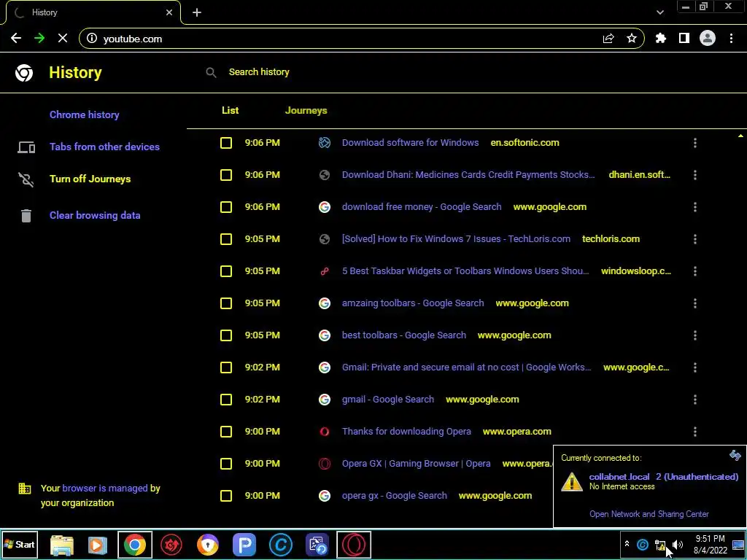Expand the tab search chevron

click(659, 12)
